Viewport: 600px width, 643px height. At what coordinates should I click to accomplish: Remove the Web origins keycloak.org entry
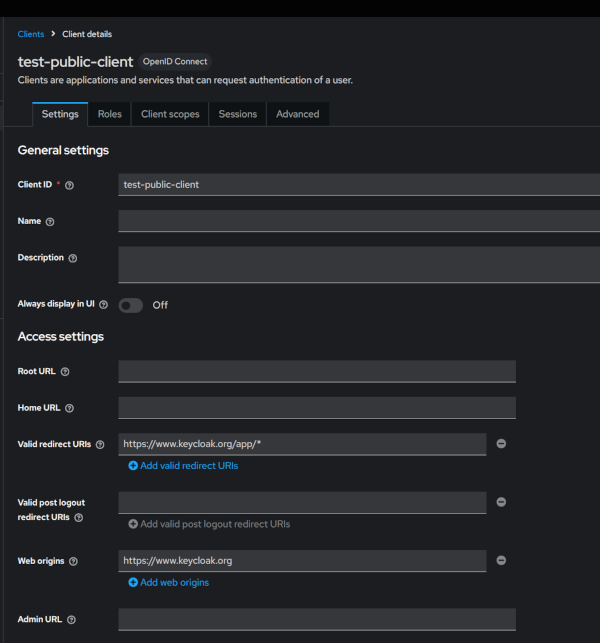(501, 561)
